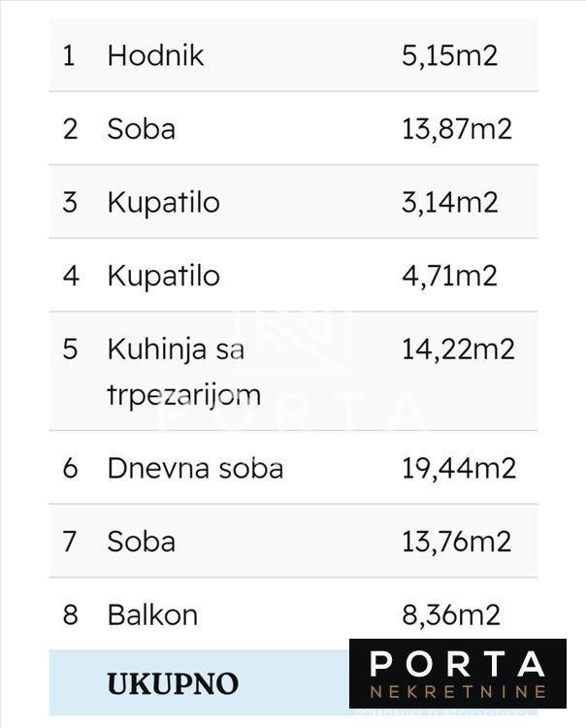Click the UKUPNO total label
This screenshot has height=728, width=586.
[x=172, y=683]
